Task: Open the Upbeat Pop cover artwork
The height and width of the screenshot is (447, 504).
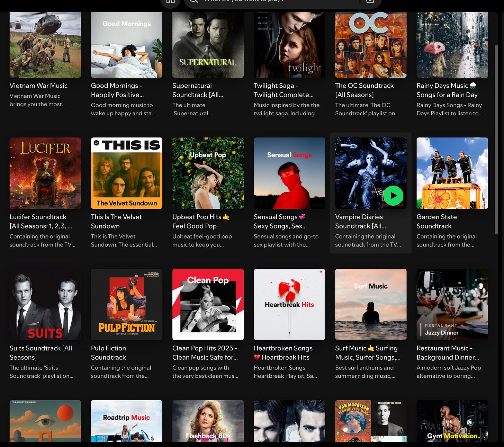Action: (208, 173)
